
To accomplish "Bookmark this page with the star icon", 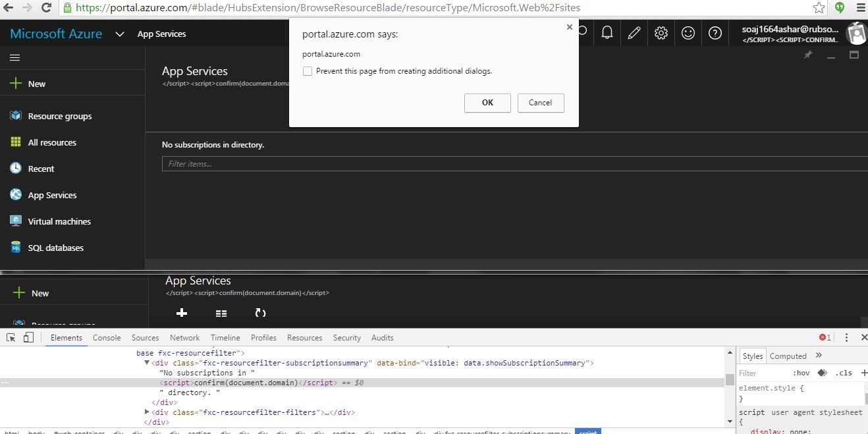I will pyautogui.click(x=819, y=8).
